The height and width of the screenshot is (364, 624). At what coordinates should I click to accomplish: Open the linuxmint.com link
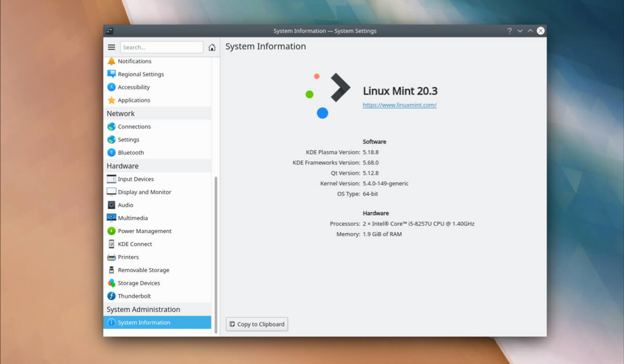(x=399, y=105)
